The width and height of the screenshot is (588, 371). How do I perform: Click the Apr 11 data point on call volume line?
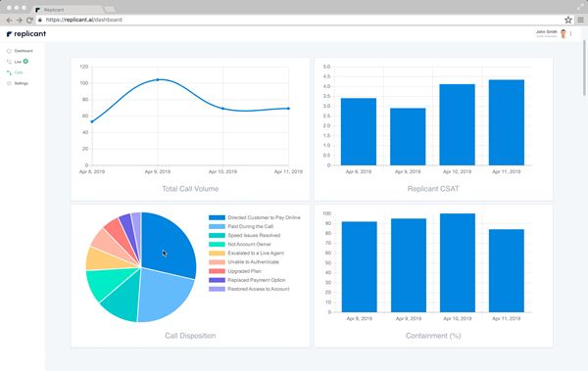tap(288, 109)
